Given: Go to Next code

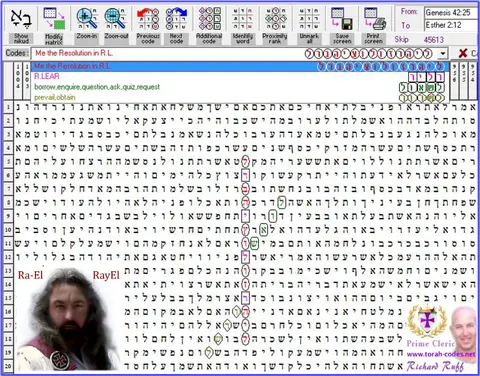Looking at the screenshot, I should click(176, 18).
